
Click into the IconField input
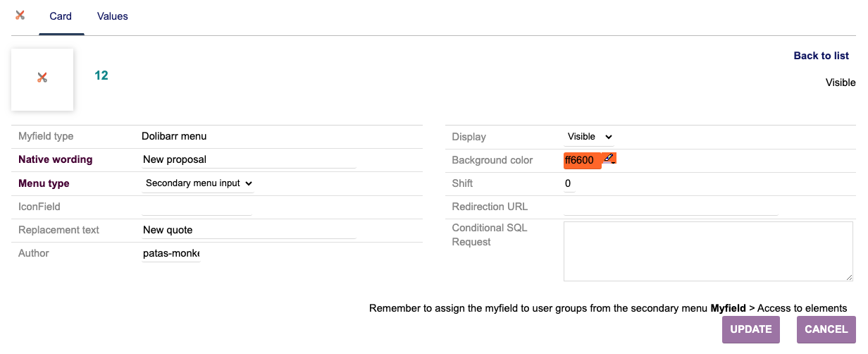(x=197, y=207)
